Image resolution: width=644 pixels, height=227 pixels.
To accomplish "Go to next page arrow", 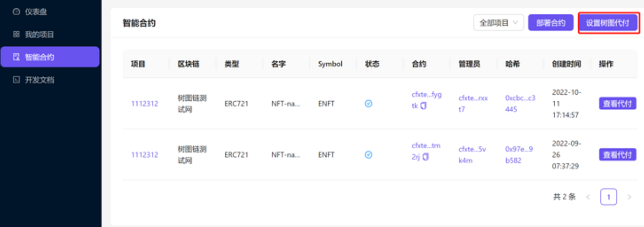I will click(629, 197).
